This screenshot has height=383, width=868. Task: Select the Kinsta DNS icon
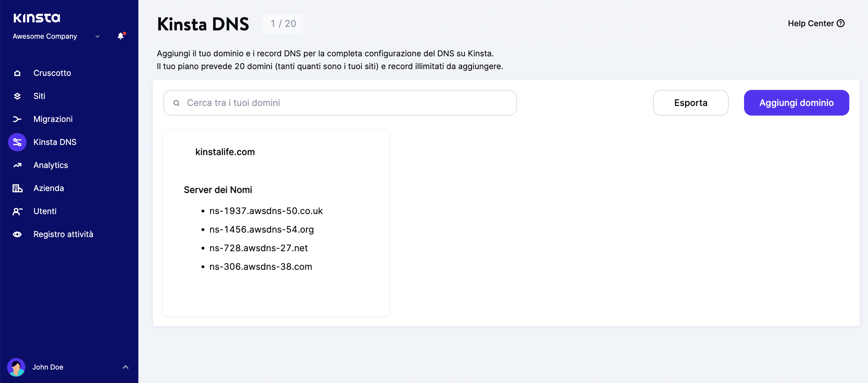point(17,142)
